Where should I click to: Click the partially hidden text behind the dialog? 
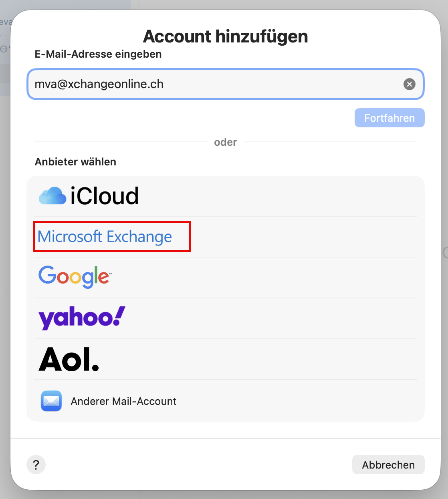[x=5, y=22]
